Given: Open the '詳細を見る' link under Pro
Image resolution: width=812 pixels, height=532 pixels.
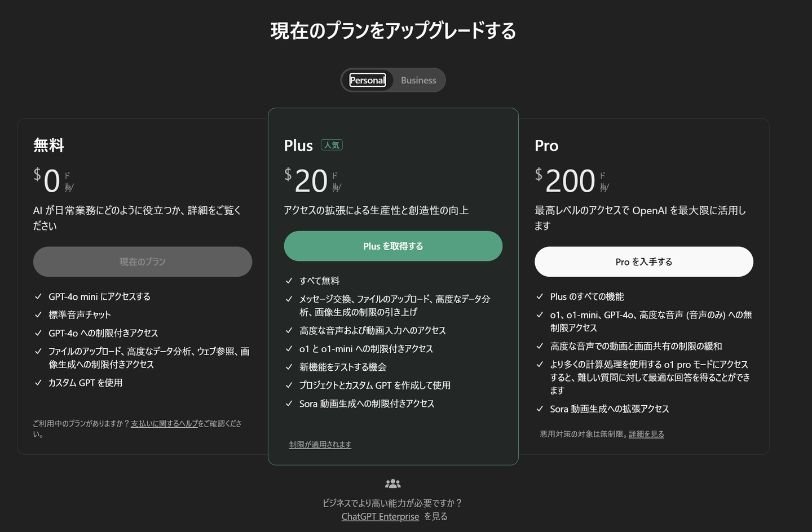Looking at the screenshot, I should (x=646, y=434).
